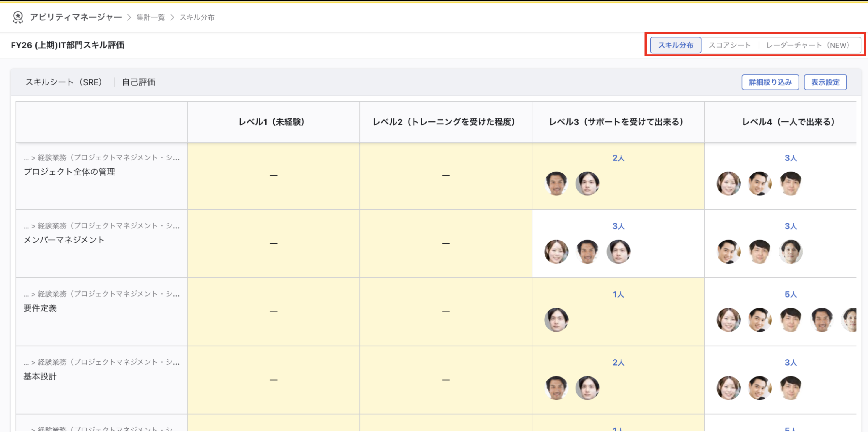Click the Ability Manager badge icon
868x432 pixels.
18,17
